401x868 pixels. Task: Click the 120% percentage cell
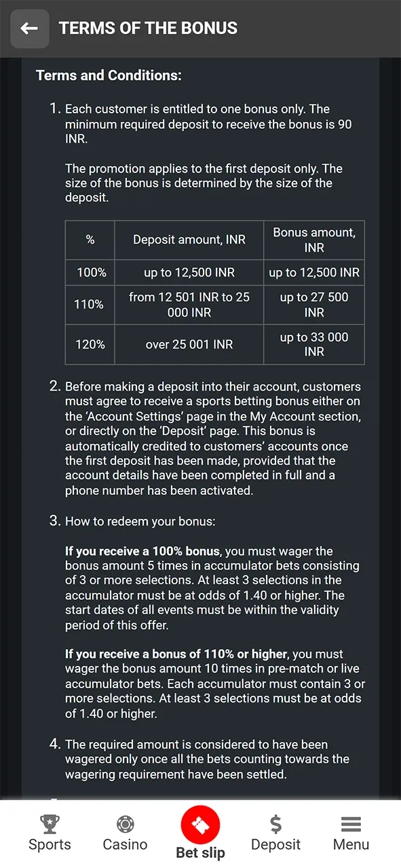tap(89, 344)
